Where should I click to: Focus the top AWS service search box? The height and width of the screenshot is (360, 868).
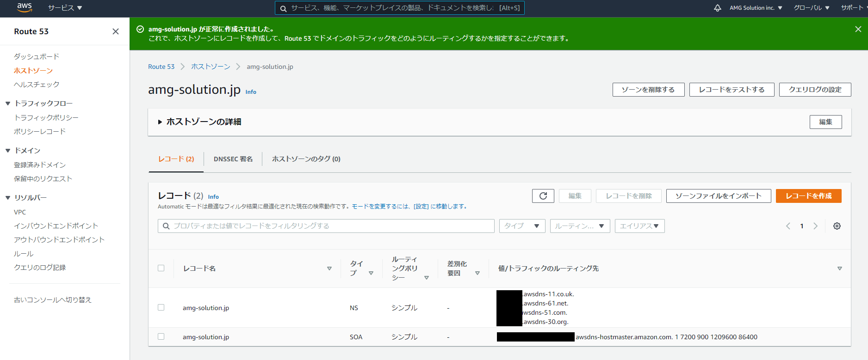[x=399, y=8]
